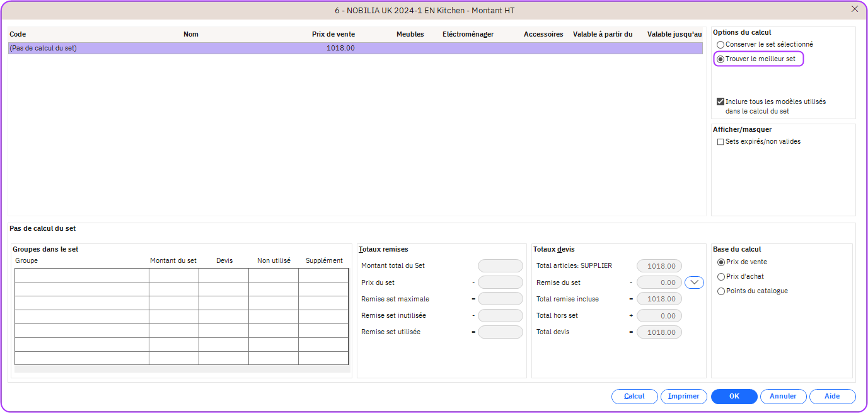Choose 'Prix d'achat' calculation base

pos(721,277)
